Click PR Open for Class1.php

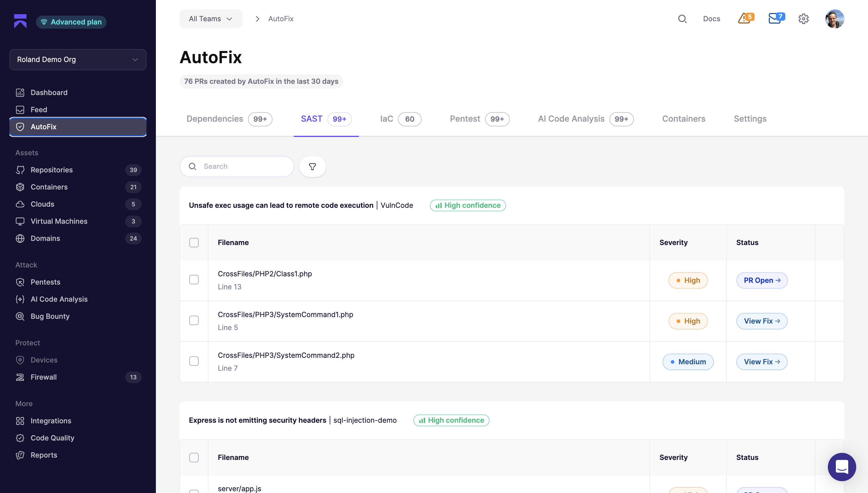762,280
